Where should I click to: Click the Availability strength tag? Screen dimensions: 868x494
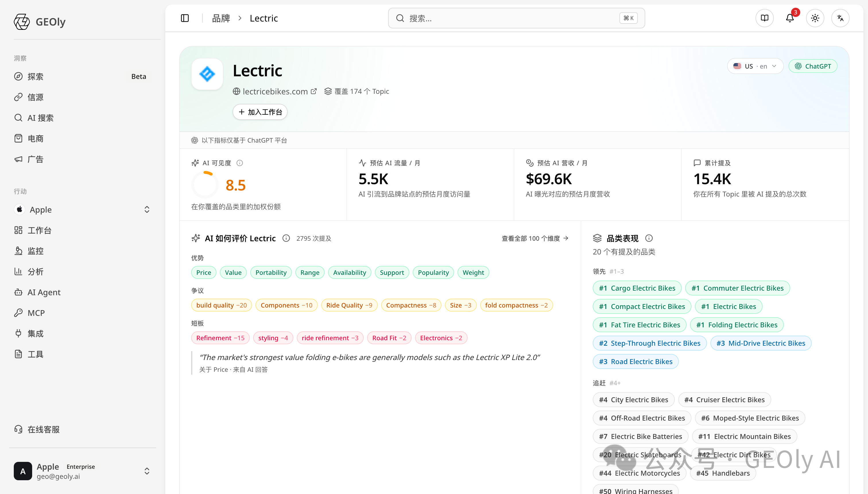(x=350, y=273)
